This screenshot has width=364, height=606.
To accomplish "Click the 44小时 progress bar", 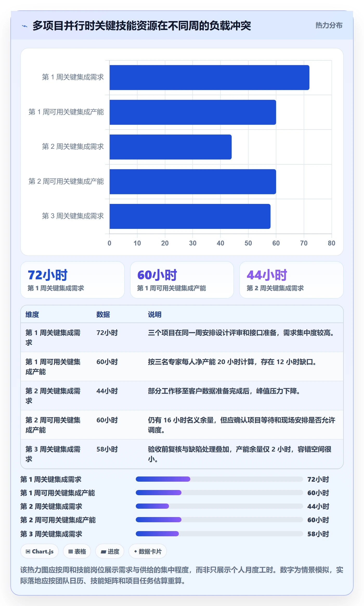I will (x=219, y=506).
